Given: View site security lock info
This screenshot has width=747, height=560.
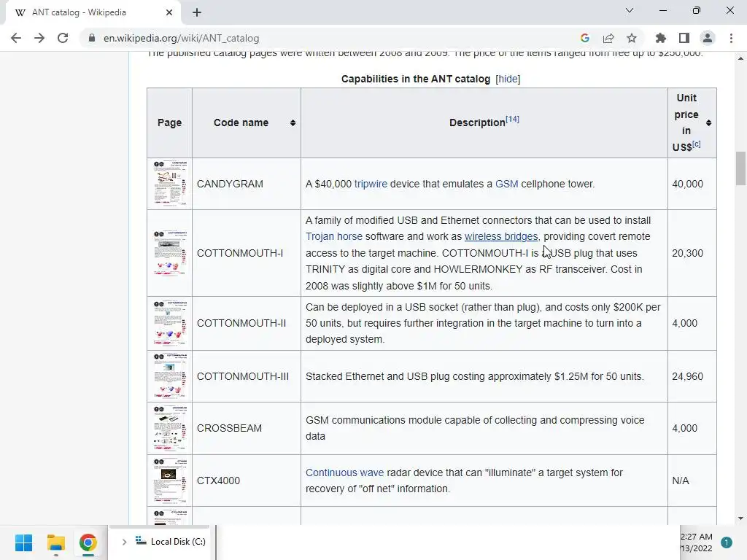Looking at the screenshot, I should (x=91, y=38).
